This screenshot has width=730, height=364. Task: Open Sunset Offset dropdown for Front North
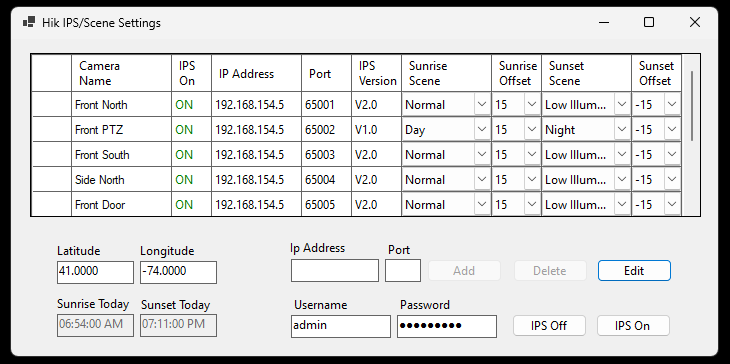coord(672,105)
